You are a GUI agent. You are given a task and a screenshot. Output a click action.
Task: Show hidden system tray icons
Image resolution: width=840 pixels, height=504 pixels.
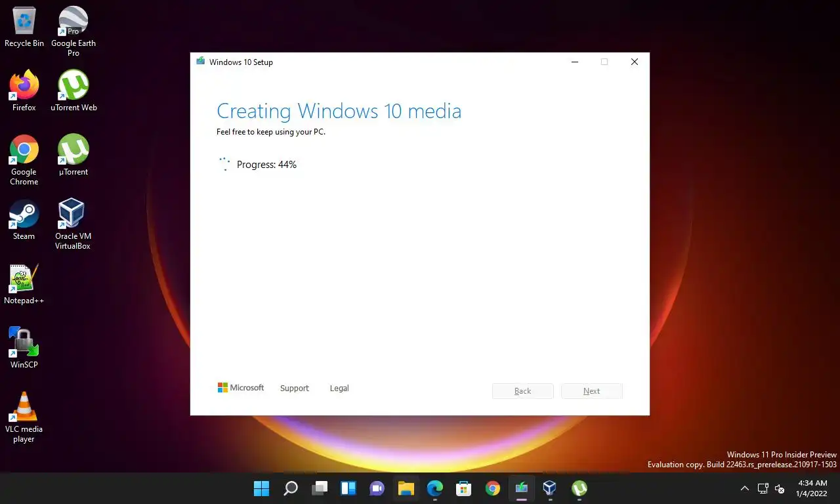744,488
